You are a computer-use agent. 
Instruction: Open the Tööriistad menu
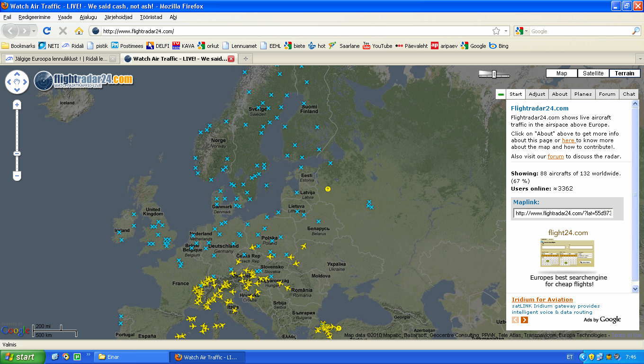point(151,17)
